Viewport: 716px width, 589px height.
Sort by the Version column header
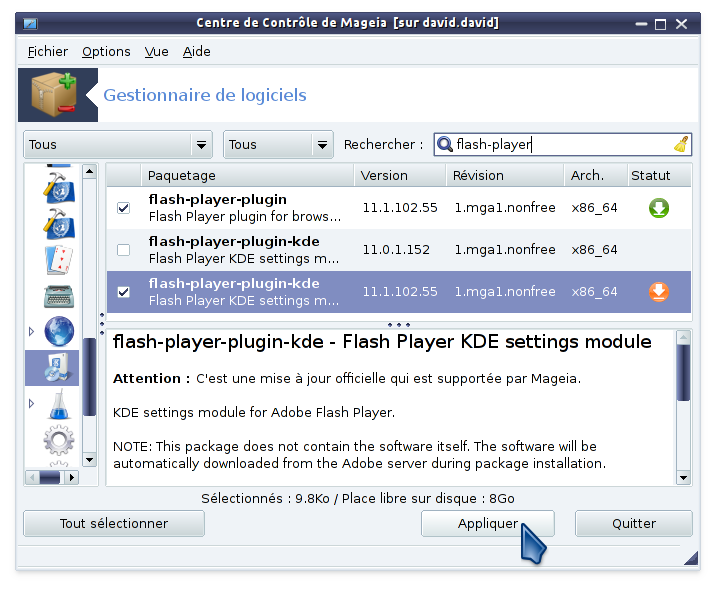(400, 175)
